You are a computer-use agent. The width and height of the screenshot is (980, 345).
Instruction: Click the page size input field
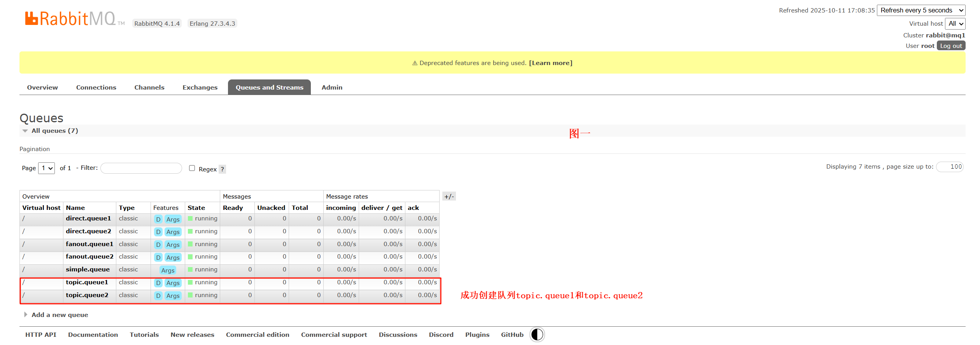click(x=950, y=167)
